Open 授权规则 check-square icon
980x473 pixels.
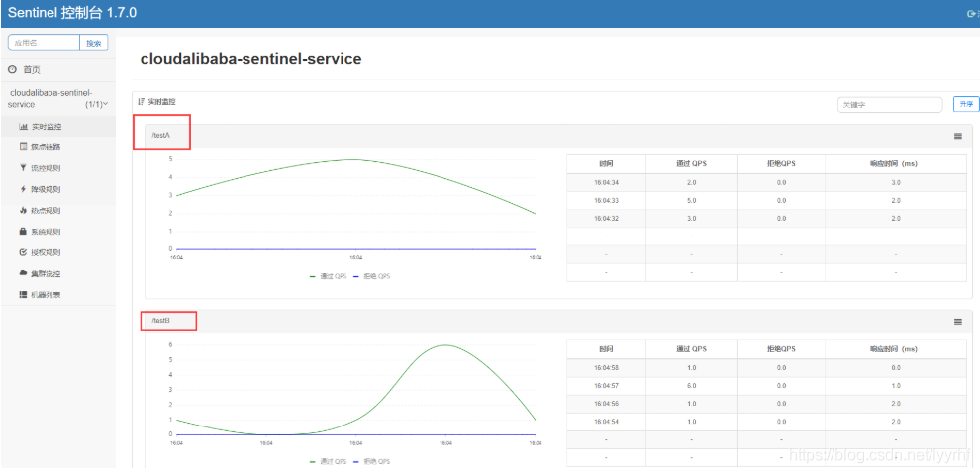(23, 252)
